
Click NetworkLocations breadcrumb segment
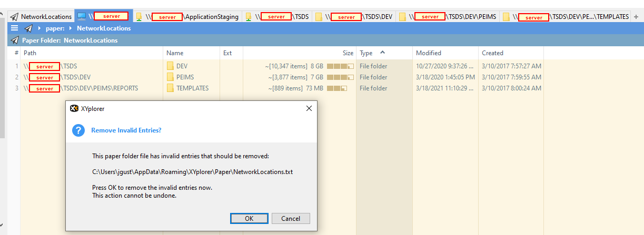tap(104, 28)
